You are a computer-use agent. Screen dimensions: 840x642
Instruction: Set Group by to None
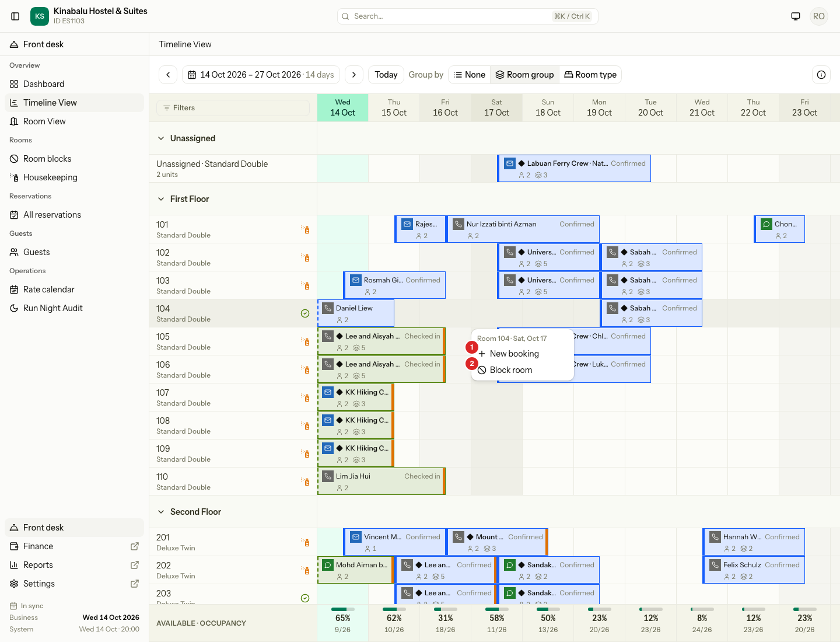(x=470, y=75)
